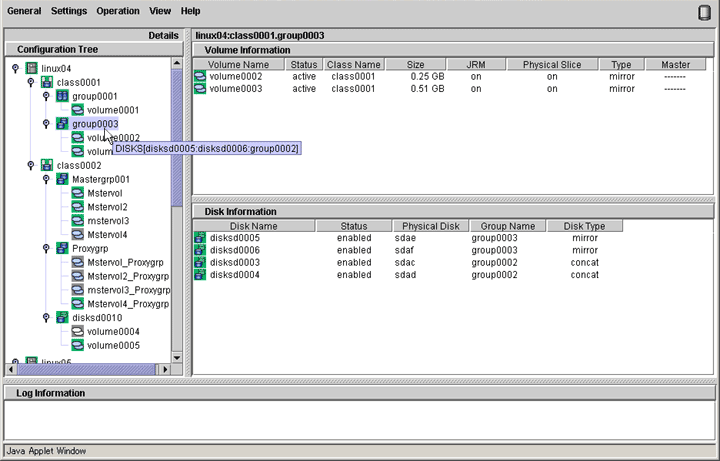Click disksd0003 icon in Disk Information table
The width and height of the screenshot is (720, 461).
click(x=200, y=263)
